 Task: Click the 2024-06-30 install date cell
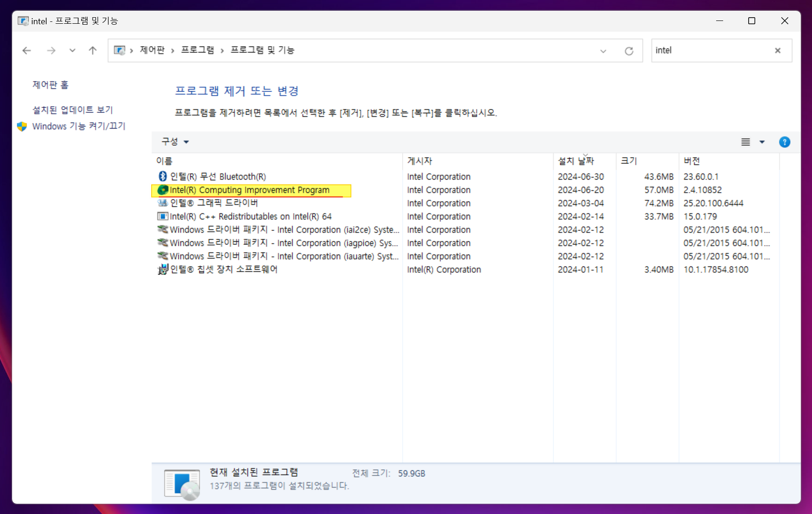(x=581, y=176)
